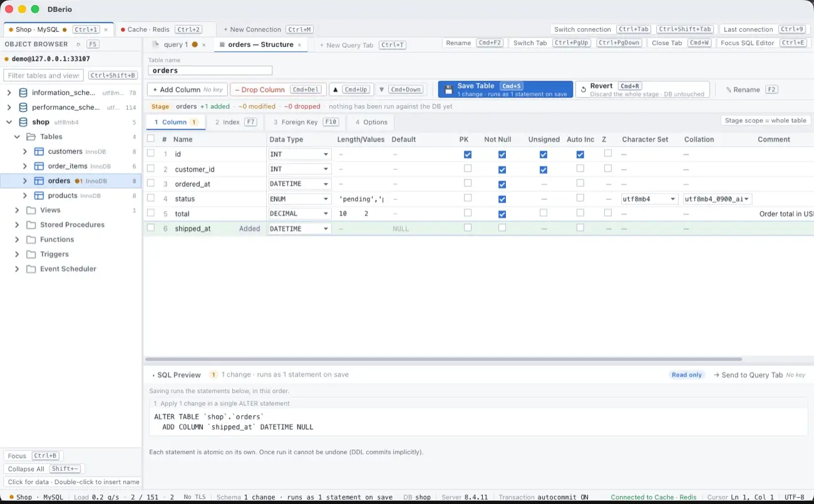Click the move column down arrow

pos(382,90)
